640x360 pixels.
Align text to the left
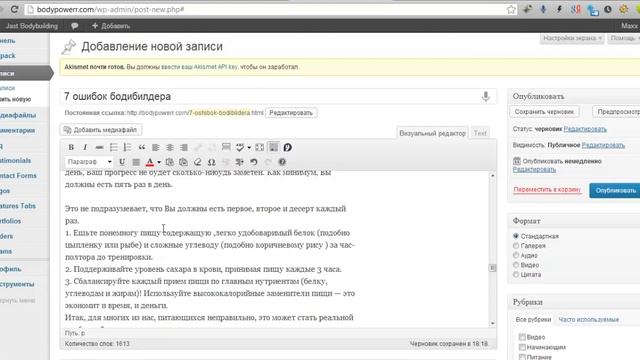(x=156, y=147)
